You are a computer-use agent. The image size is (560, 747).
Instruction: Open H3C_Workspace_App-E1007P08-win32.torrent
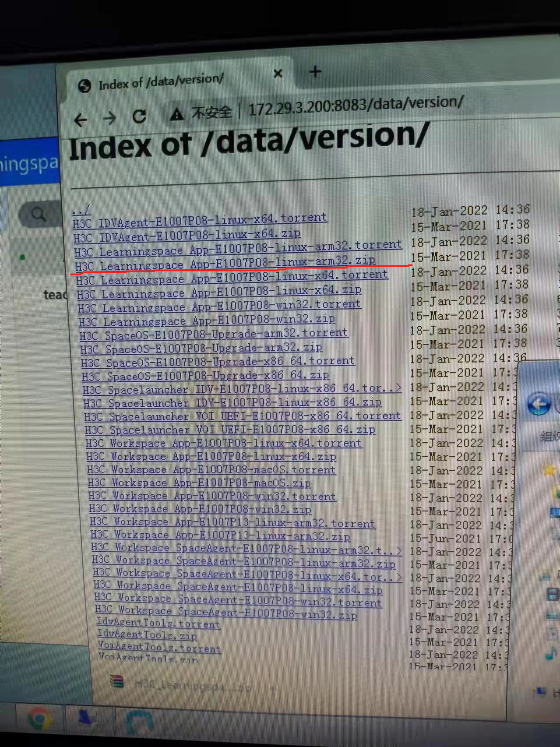click(213, 496)
